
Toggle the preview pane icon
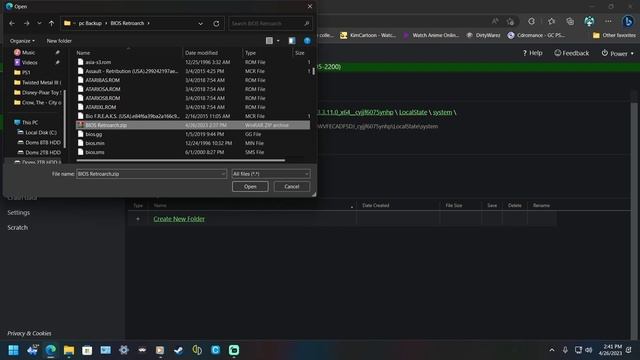[292, 40]
